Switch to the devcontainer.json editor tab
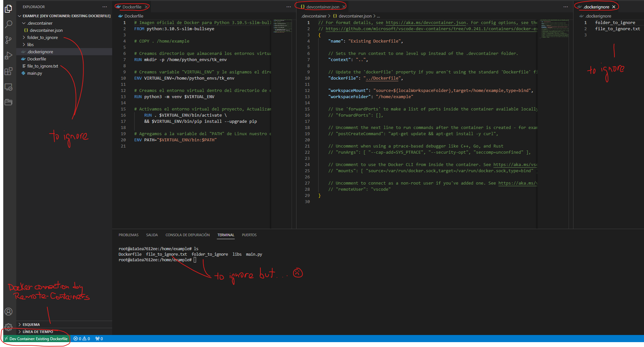Viewport: 644px width, 347px height. point(322,7)
